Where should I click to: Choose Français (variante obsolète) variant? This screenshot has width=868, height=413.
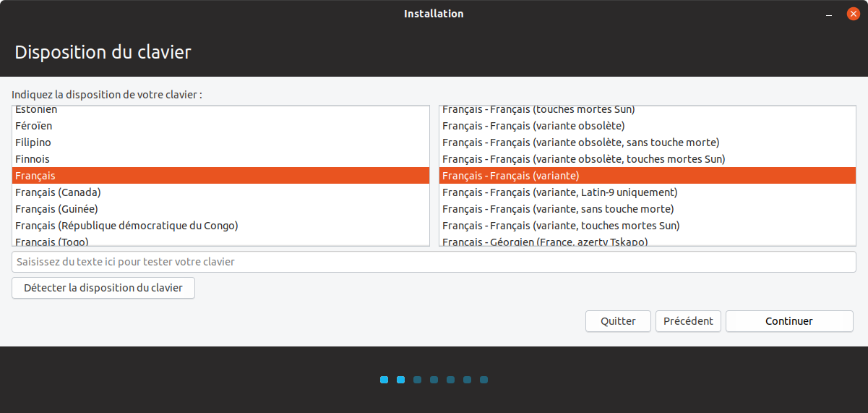(533, 126)
